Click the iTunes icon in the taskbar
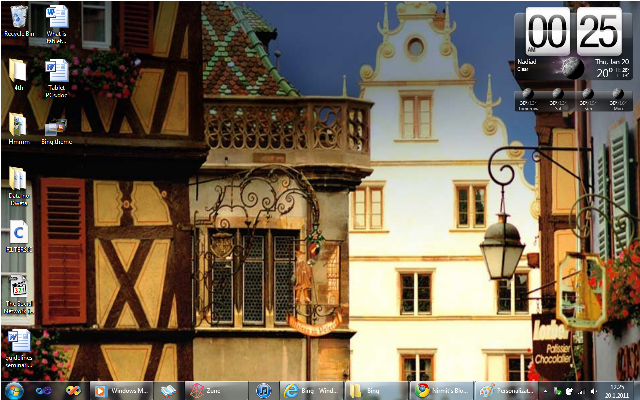640x400 pixels. coord(263,390)
